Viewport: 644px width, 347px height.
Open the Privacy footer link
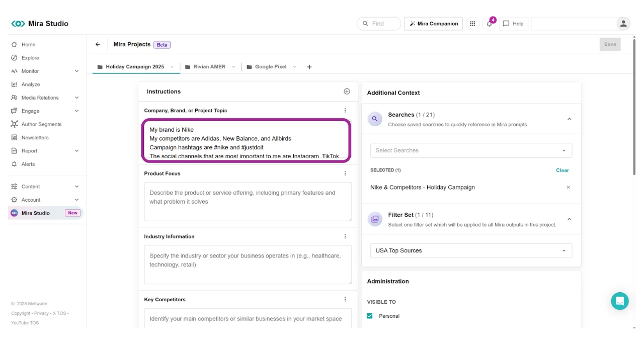[42, 313]
